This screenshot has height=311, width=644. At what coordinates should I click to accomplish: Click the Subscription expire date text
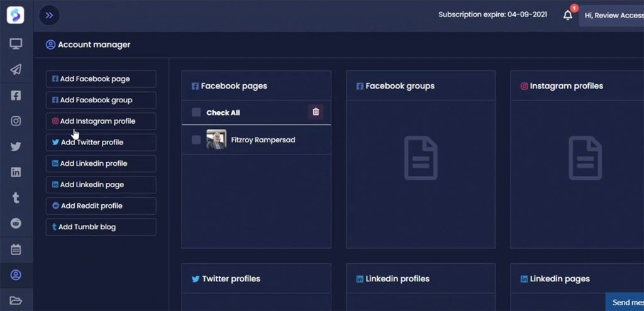click(x=492, y=14)
